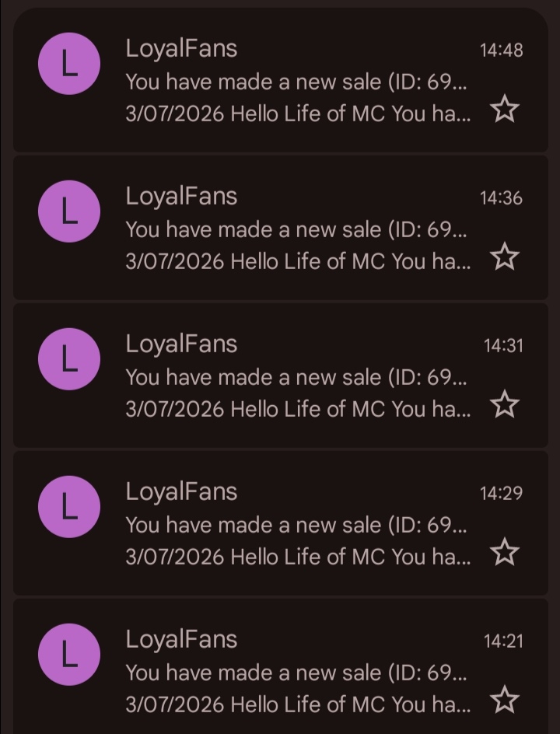
Task: Open the 14:29 LoyalFans sale notification
Action: (296, 525)
